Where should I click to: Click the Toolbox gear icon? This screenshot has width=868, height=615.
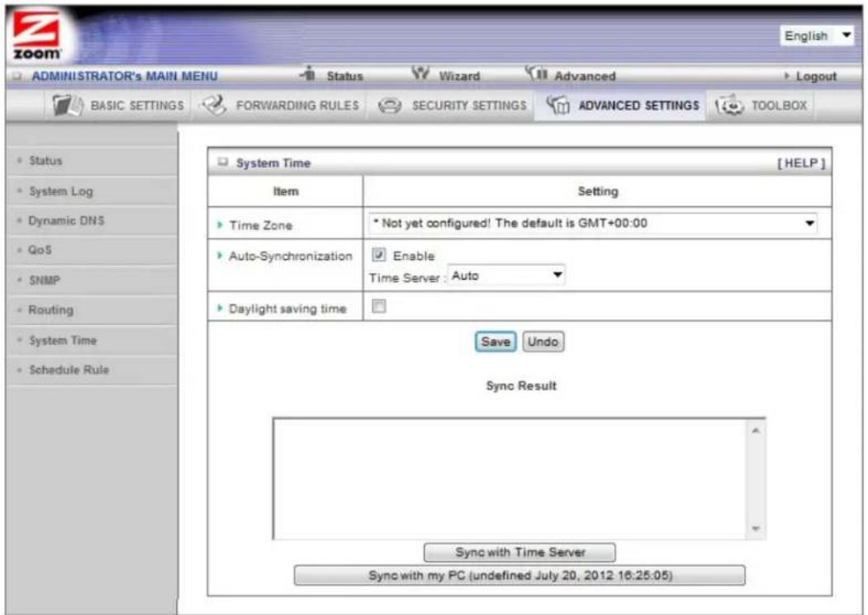pyautogui.click(x=729, y=105)
